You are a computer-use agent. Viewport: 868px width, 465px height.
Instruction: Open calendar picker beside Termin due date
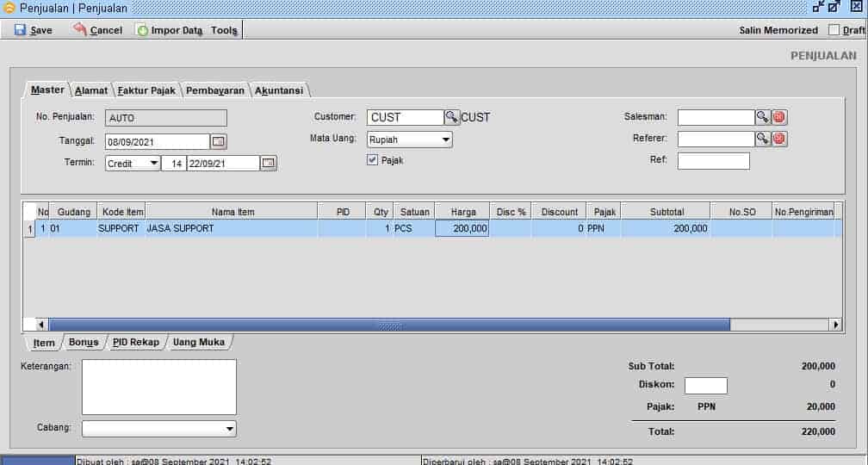point(269,163)
